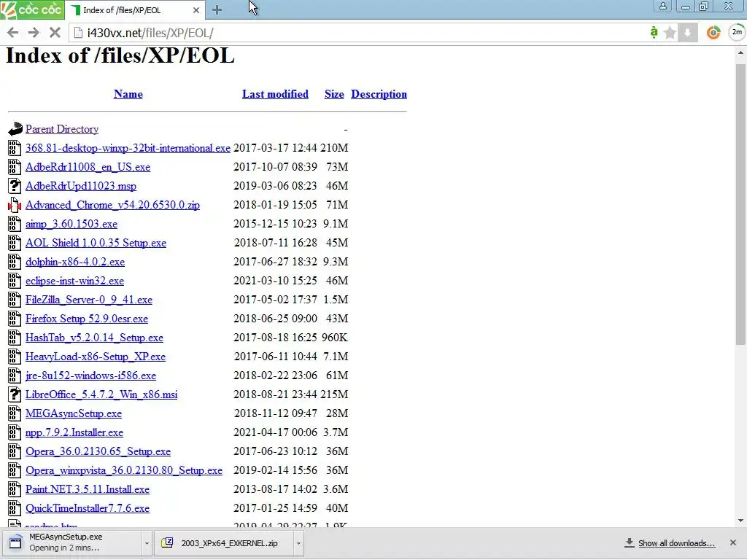Open options arrow for MEGAsyncSetup.exe download
The height and width of the screenshot is (560, 747).
tap(146, 542)
